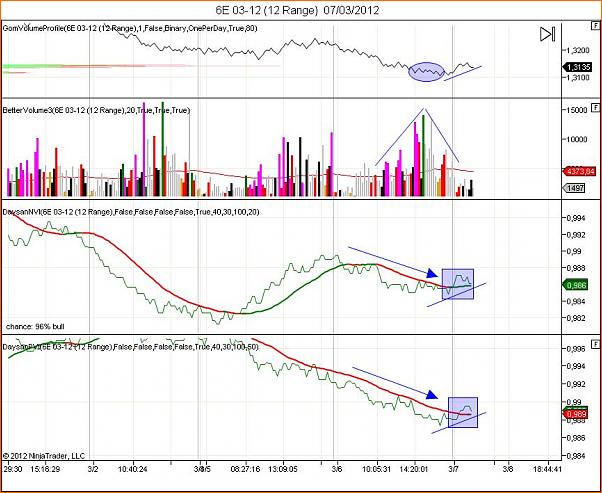Click the 13:09:05 time axis label
Image resolution: width=602 pixels, height=493 pixels.
click(x=282, y=469)
